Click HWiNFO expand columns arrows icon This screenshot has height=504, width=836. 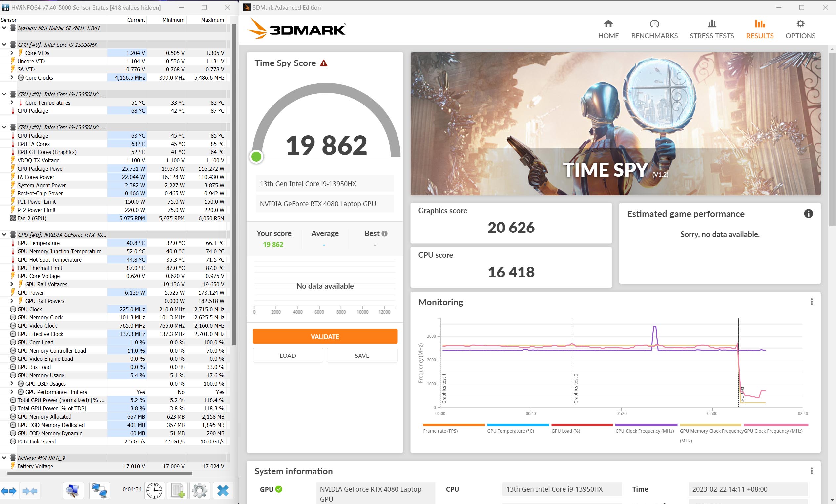coord(9,491)
